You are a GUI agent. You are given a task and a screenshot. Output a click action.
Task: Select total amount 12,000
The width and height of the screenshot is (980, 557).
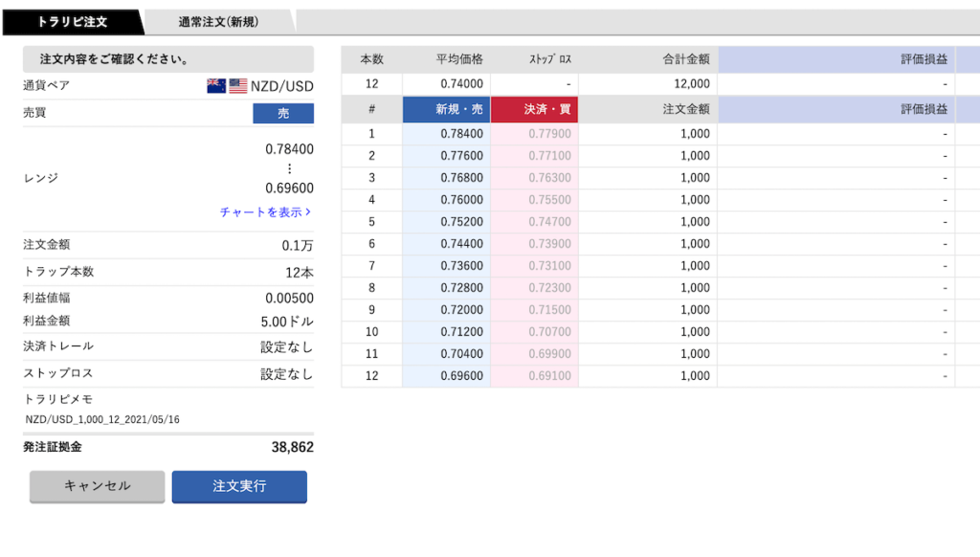pos(692,84)
